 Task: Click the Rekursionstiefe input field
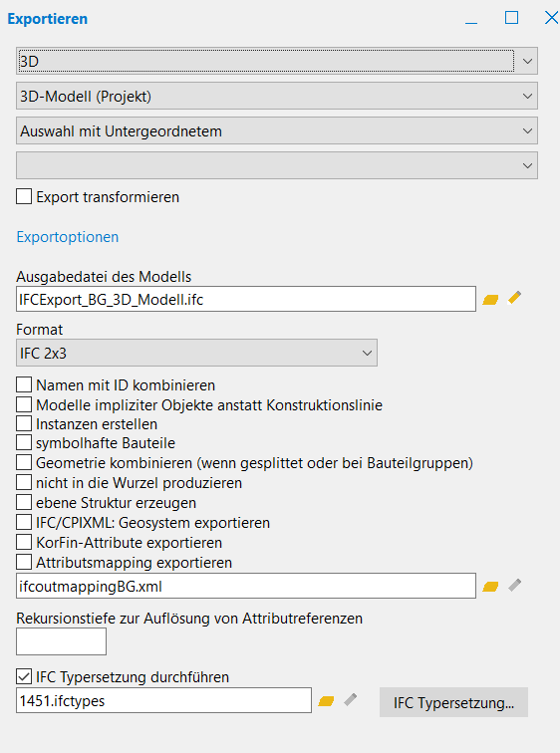click(61, 642)
